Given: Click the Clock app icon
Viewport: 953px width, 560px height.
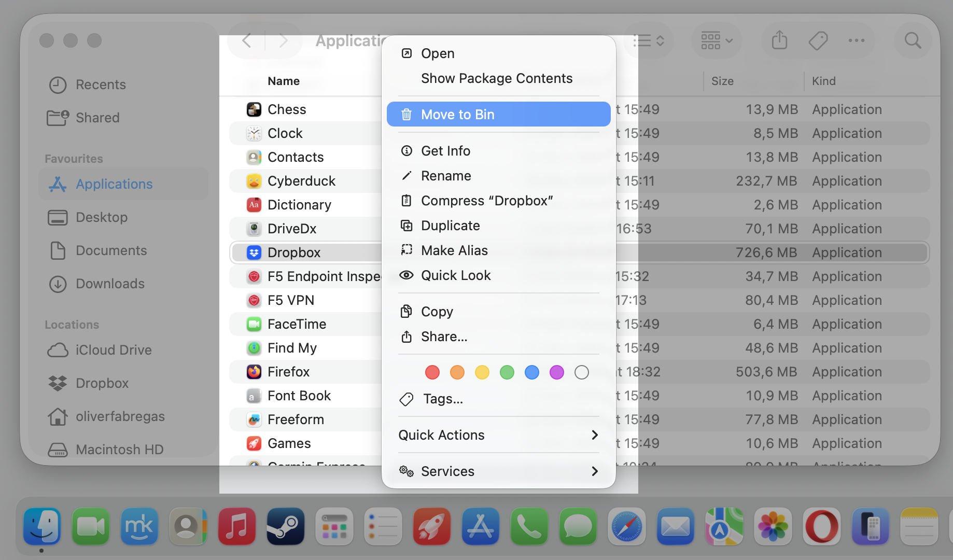Looking at the screenshot, I should point(254,133).
